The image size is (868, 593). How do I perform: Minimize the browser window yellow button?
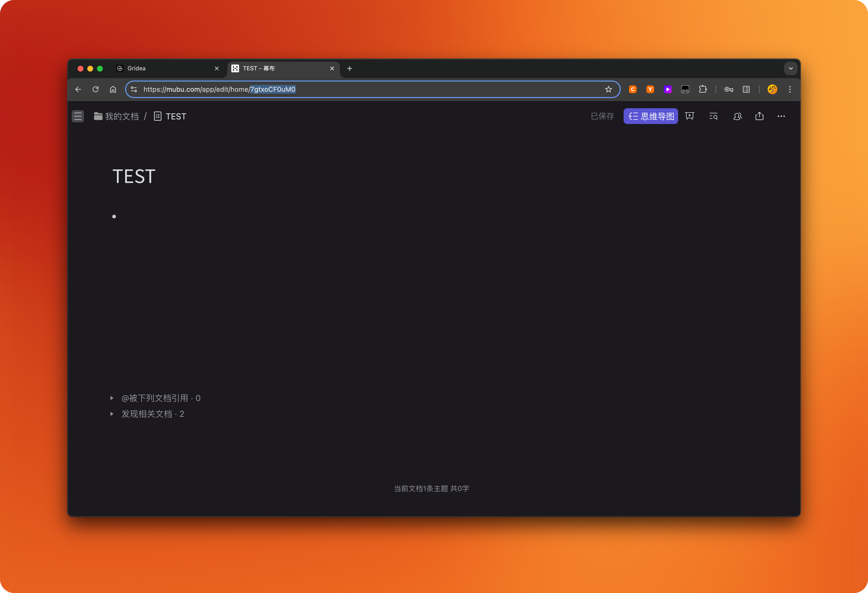point(90,68)
